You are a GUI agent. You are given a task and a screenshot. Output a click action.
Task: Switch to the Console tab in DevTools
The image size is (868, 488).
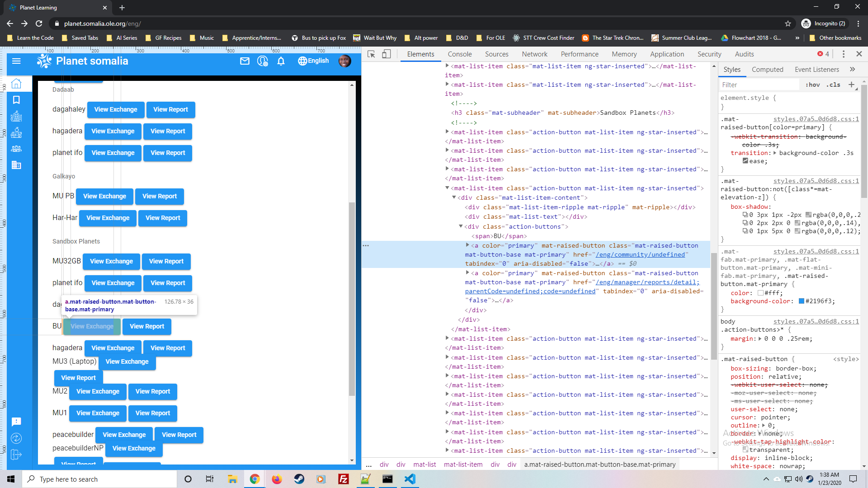coord(459,54)
